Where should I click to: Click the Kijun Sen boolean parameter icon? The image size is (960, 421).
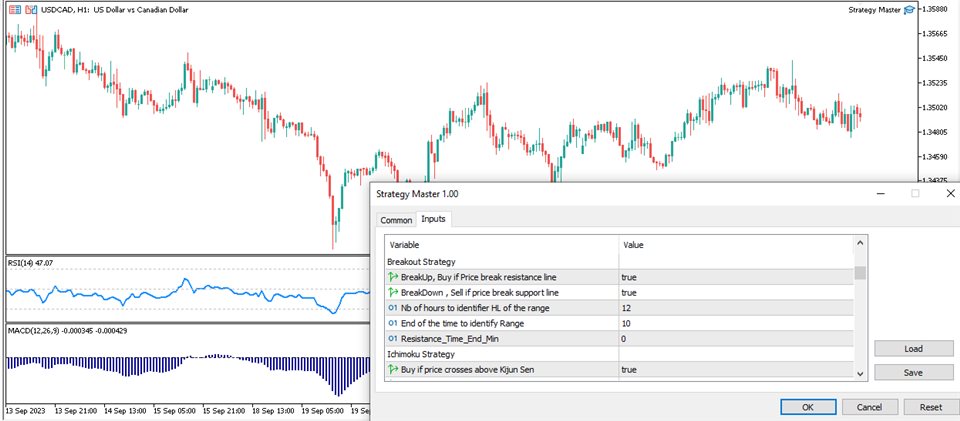pos(393,370)
